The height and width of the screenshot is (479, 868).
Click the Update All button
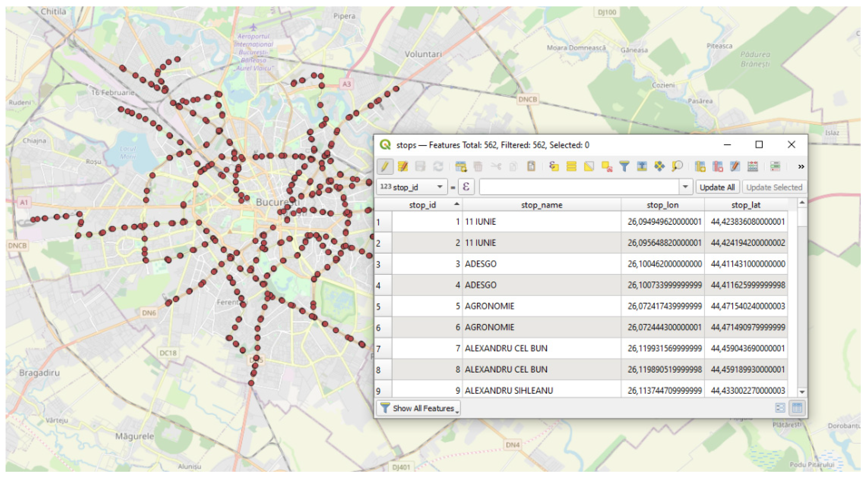pyautogui.click(x=717, y=187)
